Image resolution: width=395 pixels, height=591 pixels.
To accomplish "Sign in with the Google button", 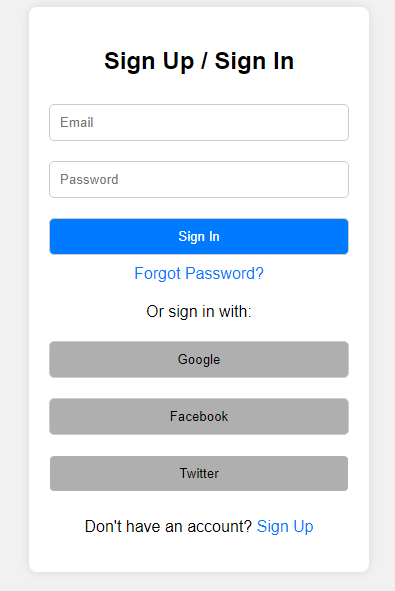I will (199, 360).
